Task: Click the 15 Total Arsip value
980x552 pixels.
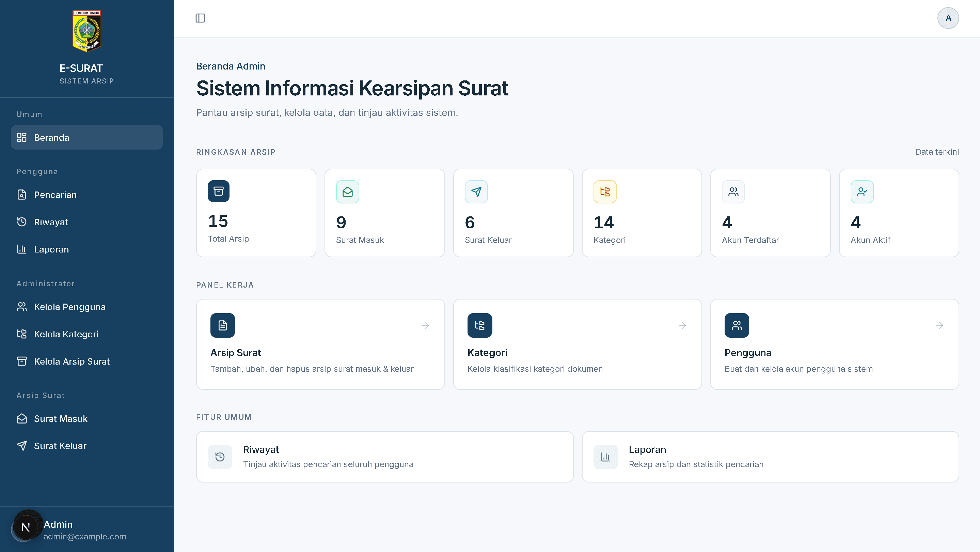Action: [218, 221]
